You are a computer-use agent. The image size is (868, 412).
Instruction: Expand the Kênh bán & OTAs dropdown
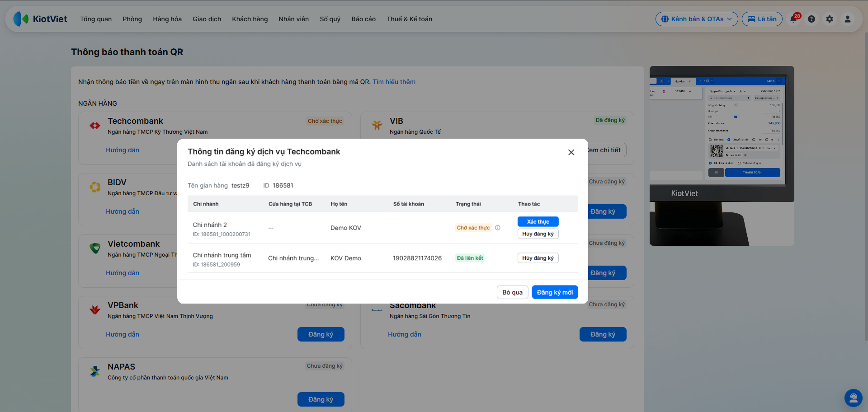point(697,19)
